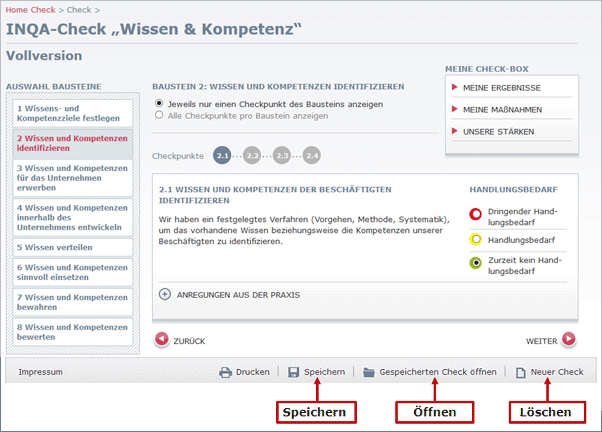Open Baustein 6 sinnvoll einsetzen
The image size is (602, 432).
(x=73, y=272)
